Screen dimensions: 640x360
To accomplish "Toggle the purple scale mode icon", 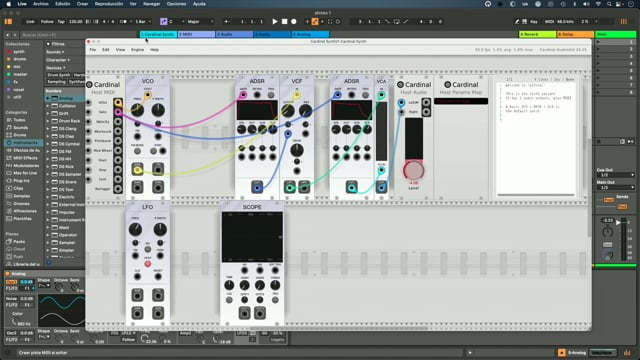I will pos(164,21).
